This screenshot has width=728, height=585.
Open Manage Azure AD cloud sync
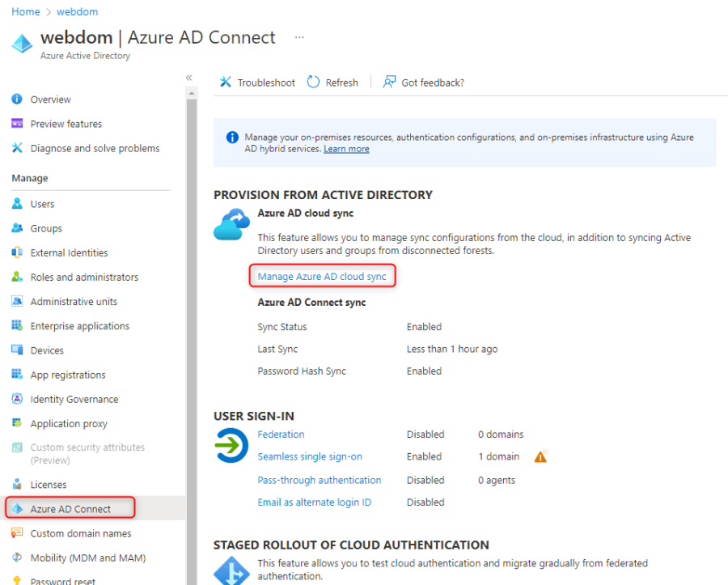coord(322,276)
